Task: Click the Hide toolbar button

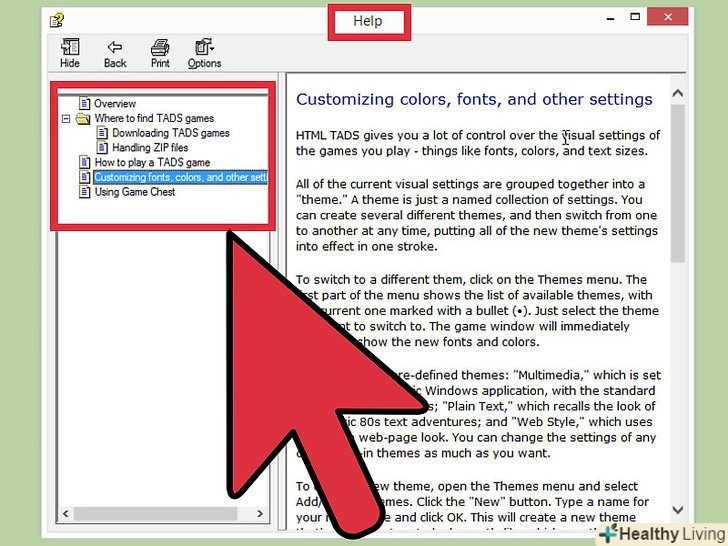Action: pos(70,53)
